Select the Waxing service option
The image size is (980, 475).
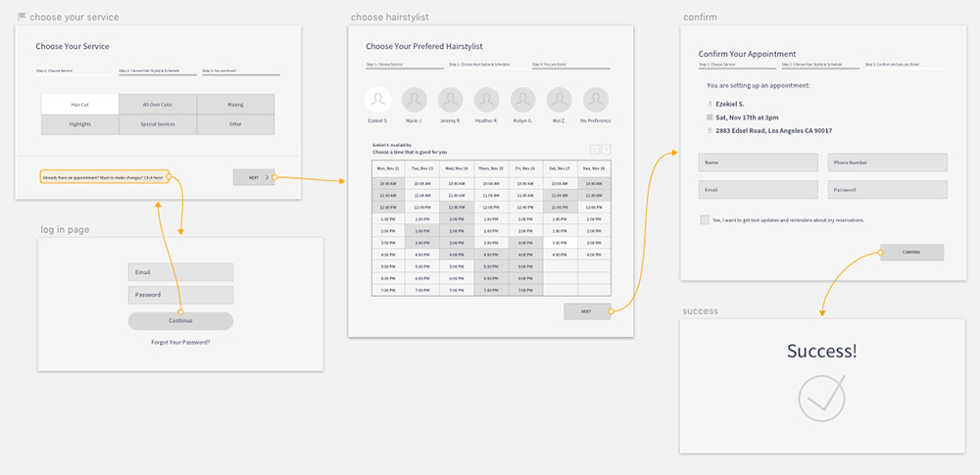tap(235, 105)
